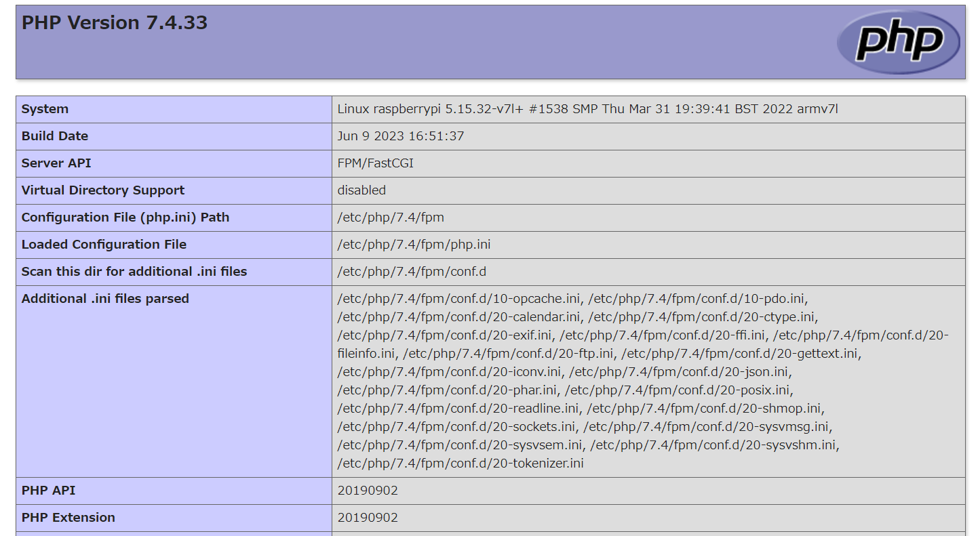The image size is (980, 536).
Task: Select the "disabled" value cell
Action: (648, 190)
